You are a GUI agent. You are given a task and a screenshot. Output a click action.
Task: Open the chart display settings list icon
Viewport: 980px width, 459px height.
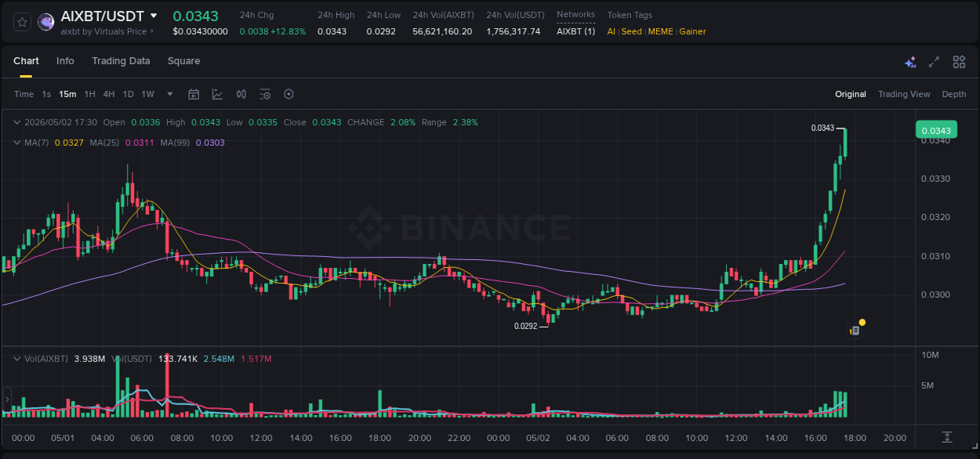[x=265, y=94]
